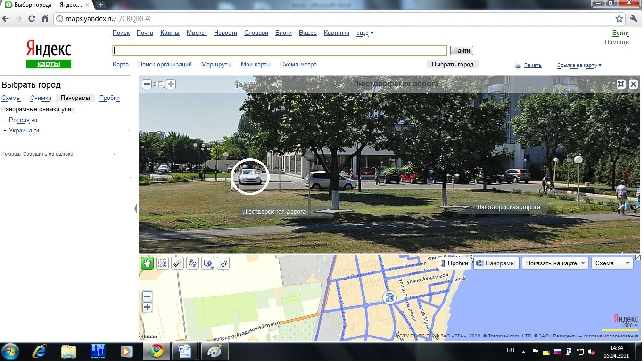Activate the what's-here question pointer tool
Viewport: 644px width, 362px height.
click(x=223, y=263)
